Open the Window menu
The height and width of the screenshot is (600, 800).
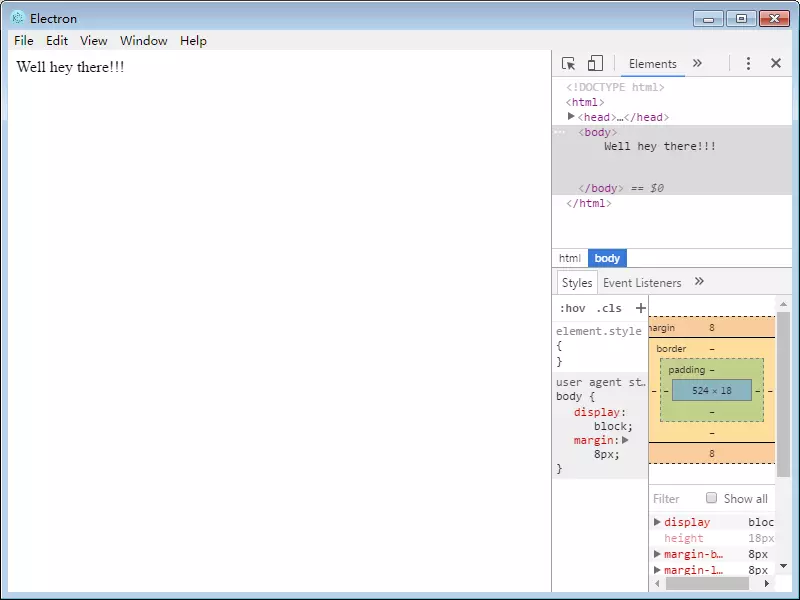tap(143, 41)
